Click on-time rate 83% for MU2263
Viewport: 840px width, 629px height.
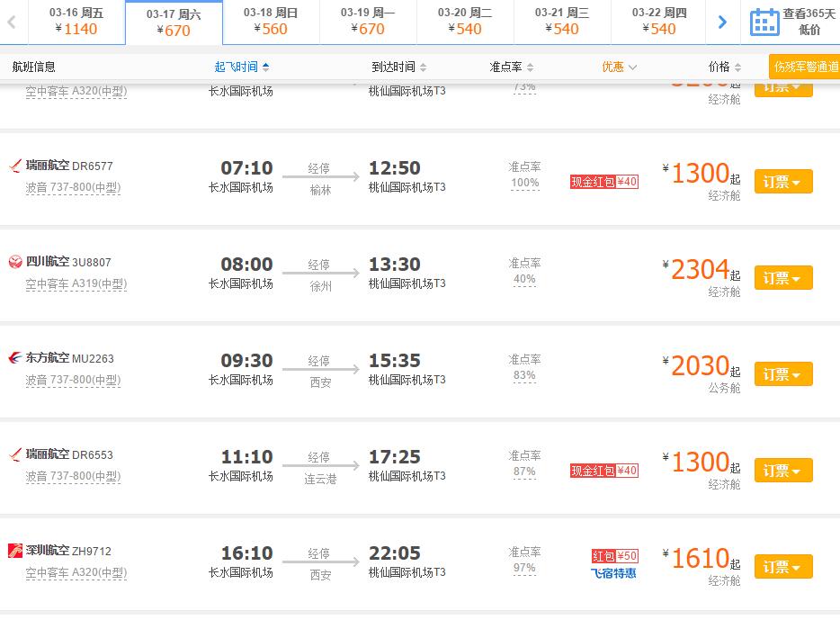tap(524, 375)
